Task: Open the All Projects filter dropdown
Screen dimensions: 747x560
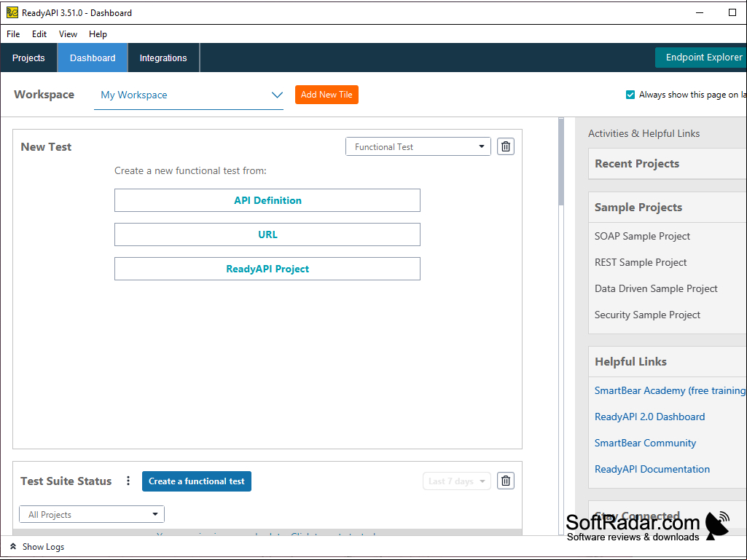Action: [x=92, y=514]
